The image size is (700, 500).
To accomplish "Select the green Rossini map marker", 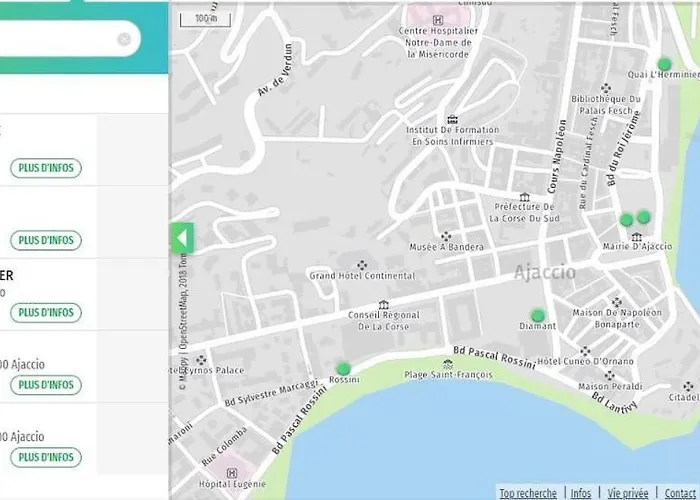I will (x=344, y=368).
